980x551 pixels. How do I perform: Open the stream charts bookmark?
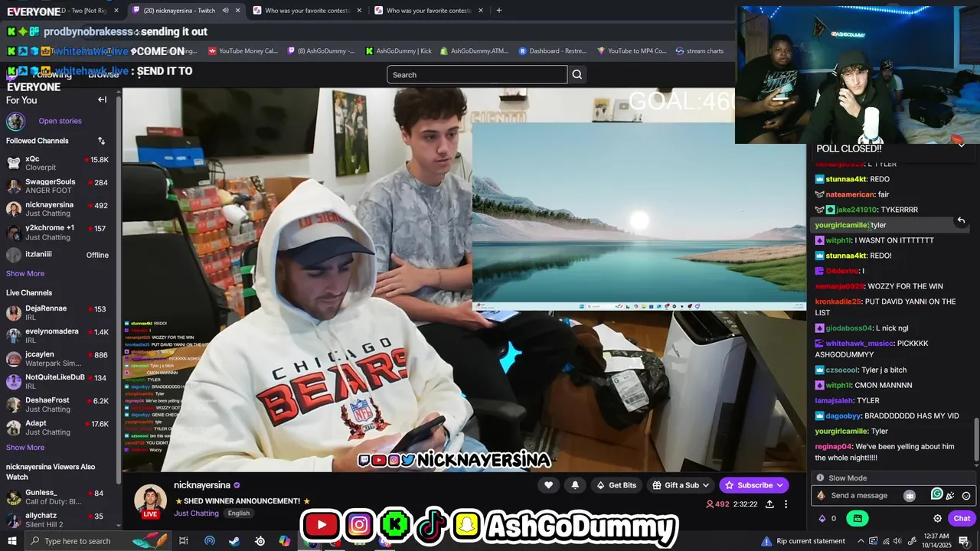[699, 51]
